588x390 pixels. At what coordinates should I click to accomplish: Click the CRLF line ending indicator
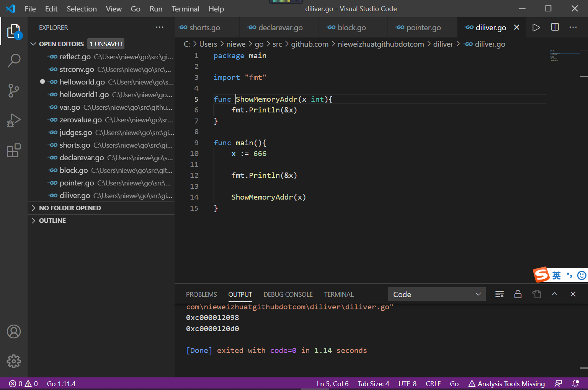tap(433, 383)
